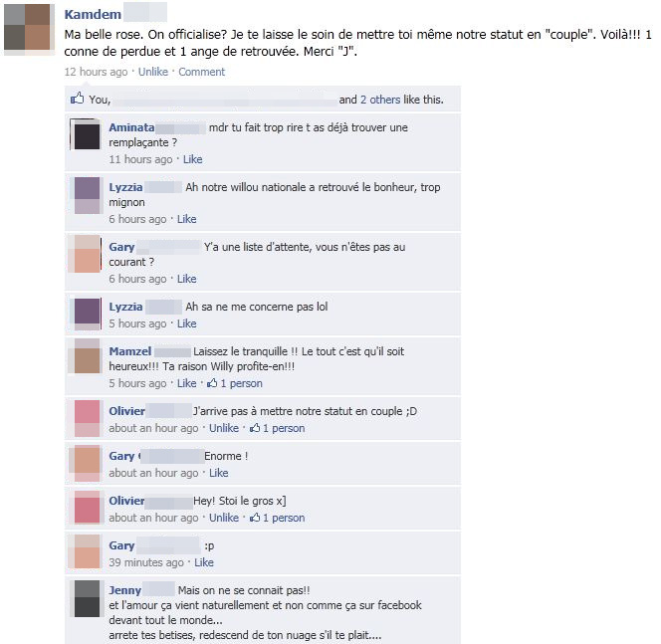Like Aminata's comment about remplaçante
Image resolution: width=661 pixels, height=644 pixels.
193,159
